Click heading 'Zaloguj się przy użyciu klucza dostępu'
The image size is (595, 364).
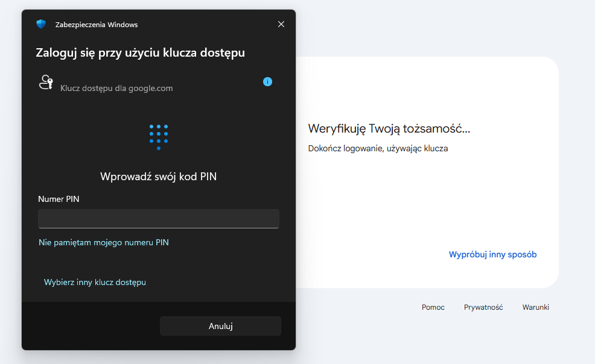[141, 52]
